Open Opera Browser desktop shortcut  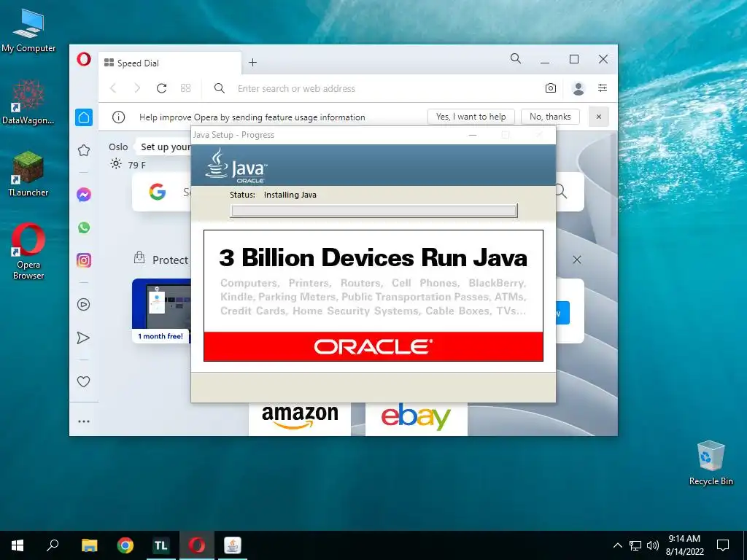(28, 252)
